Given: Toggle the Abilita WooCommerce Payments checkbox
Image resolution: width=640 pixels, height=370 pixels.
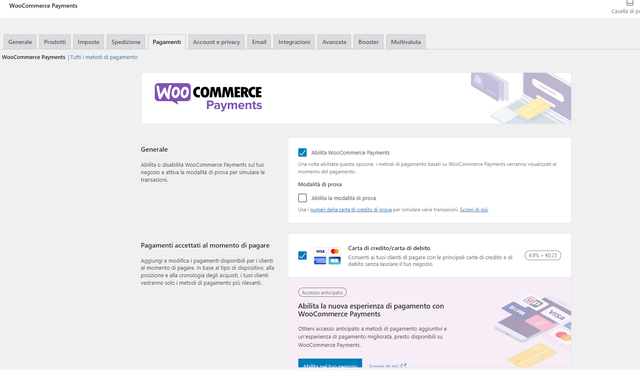Looking at the screenshot, I should [302, 153].
